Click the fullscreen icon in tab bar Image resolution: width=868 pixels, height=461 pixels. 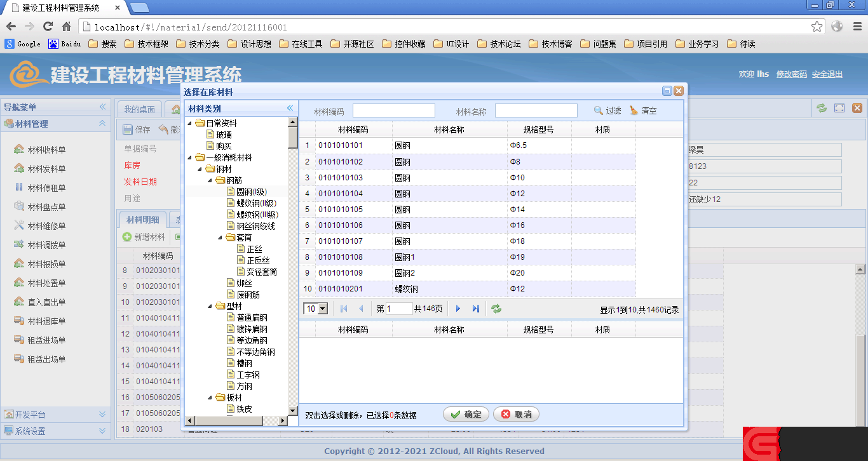click(839, 108)
